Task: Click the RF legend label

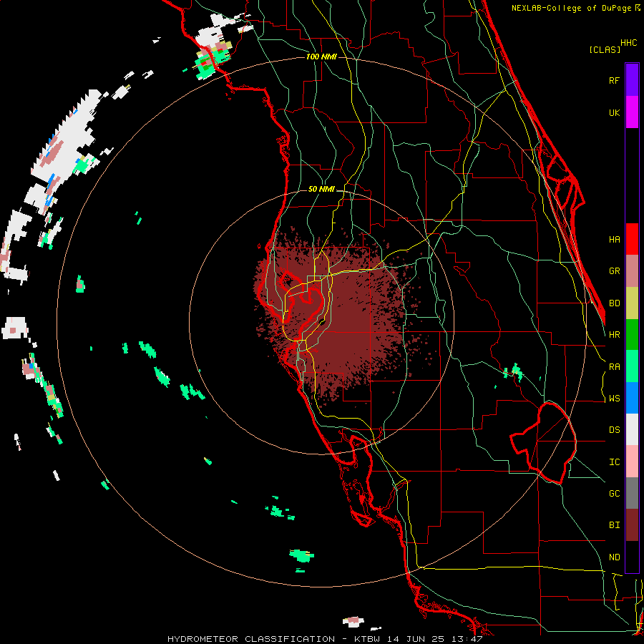Action: [x=614, y=80]
